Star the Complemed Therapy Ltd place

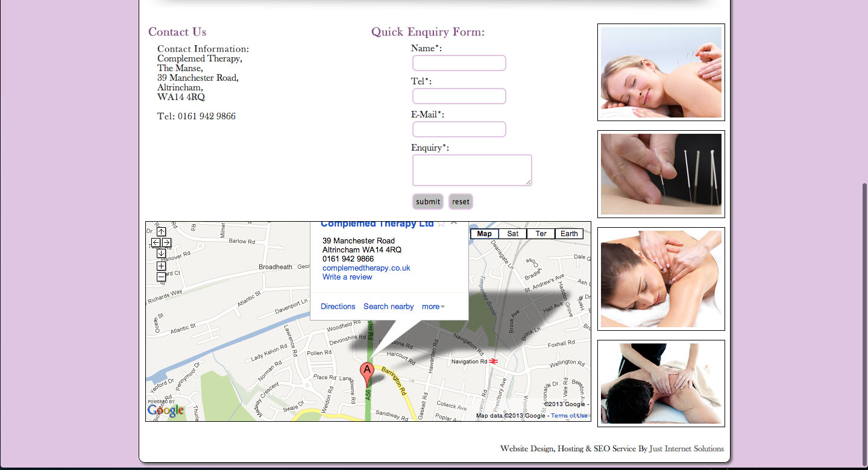441,224
